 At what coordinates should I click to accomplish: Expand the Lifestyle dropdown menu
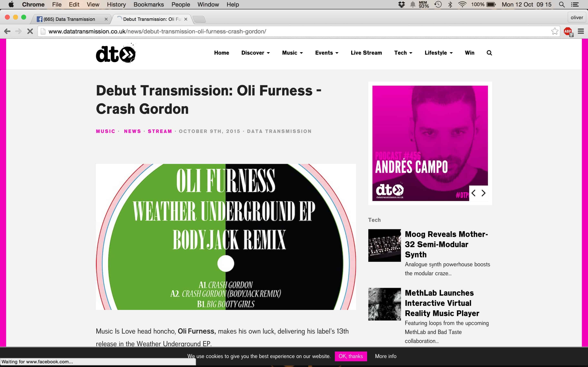pyautogui.click(x=438, y=53)
